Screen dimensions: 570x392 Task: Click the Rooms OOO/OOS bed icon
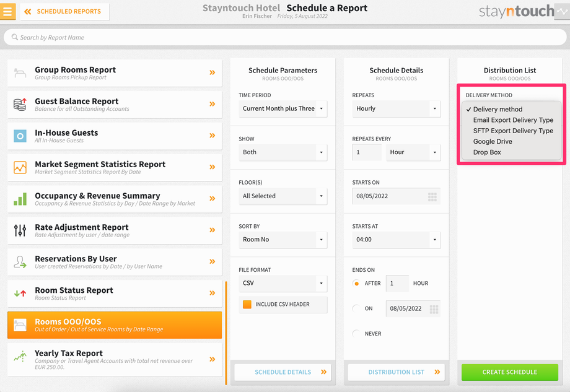(20, 324)
